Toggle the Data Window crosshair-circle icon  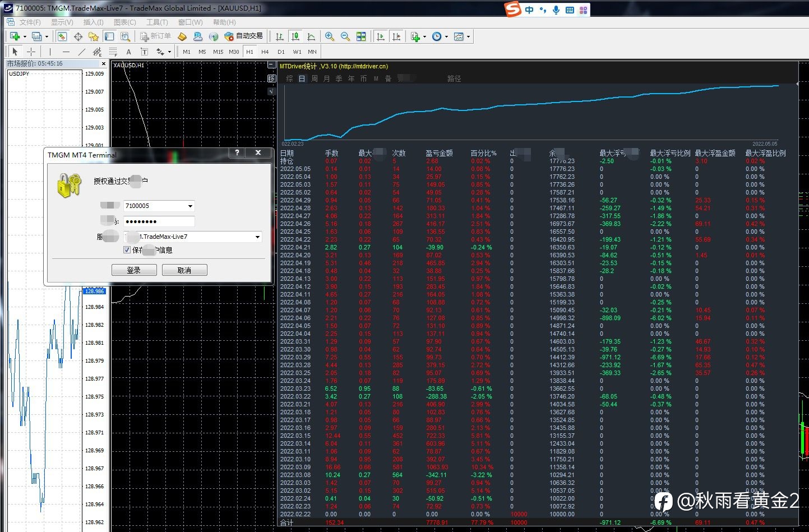click(x=78, y=36)
